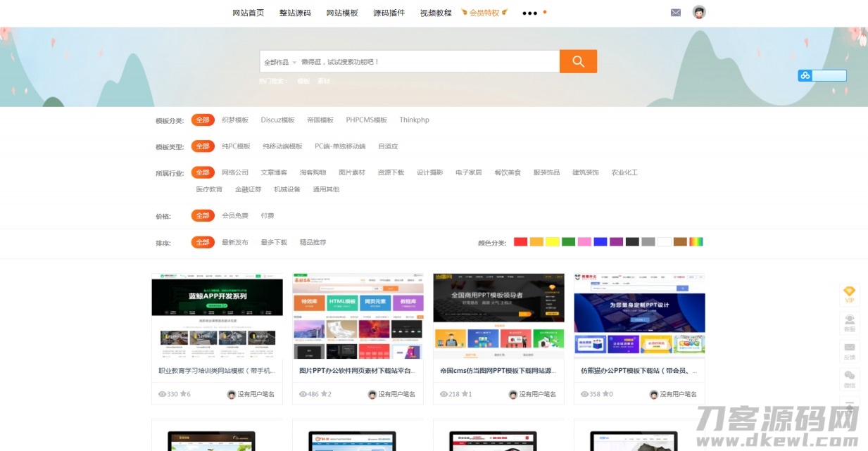Go to 整站源码 navigation tab

[295, 13]
